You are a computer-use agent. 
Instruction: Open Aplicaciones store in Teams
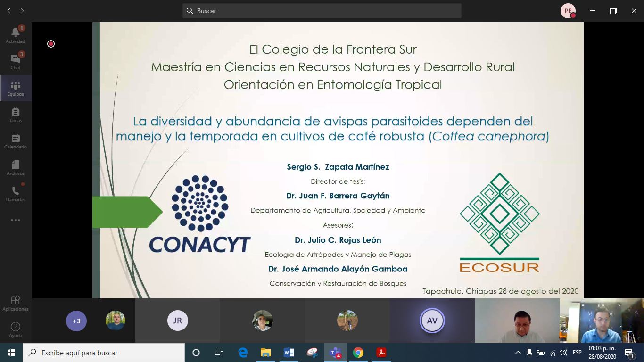(16, 303)
